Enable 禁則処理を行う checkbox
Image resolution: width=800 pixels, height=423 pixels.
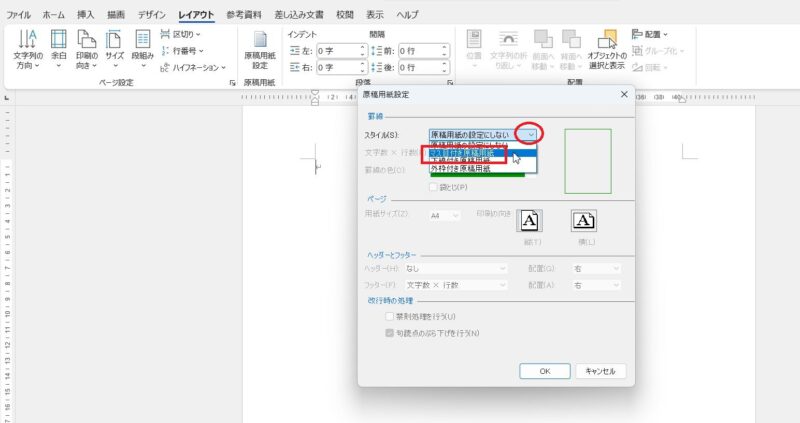point(389,316)
